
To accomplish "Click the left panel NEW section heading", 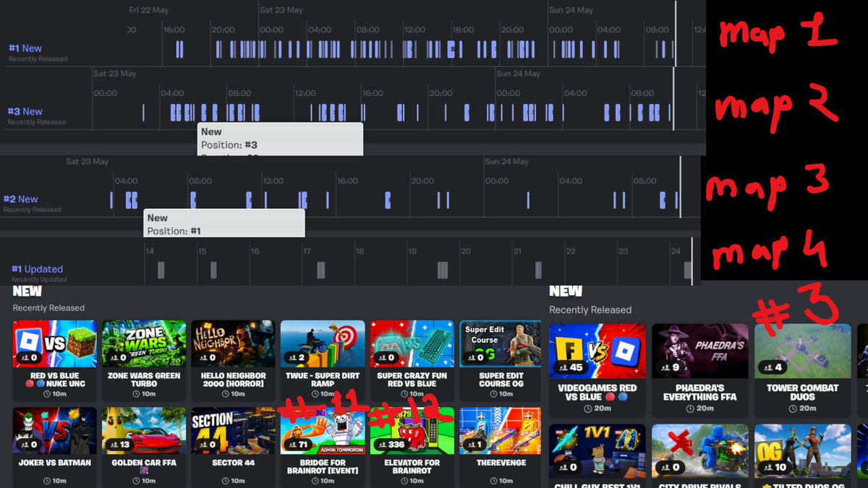I will (x=27, y=291).
